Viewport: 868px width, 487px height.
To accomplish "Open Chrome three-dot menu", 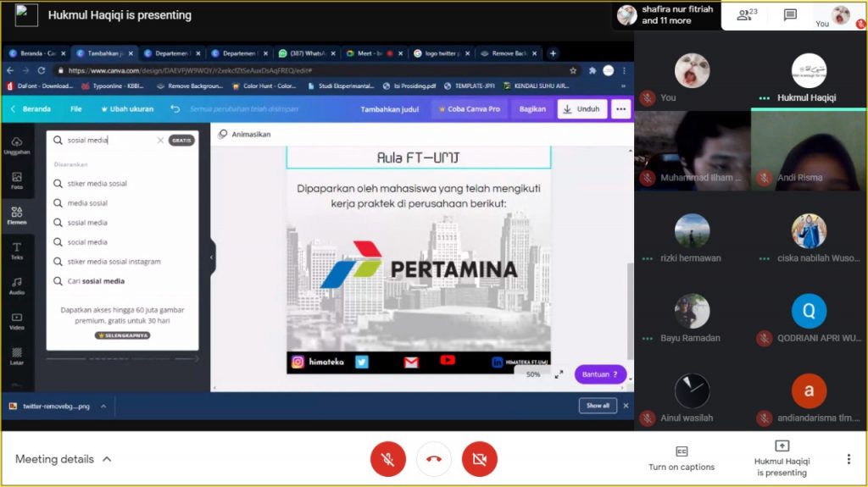I will point(624,70).
